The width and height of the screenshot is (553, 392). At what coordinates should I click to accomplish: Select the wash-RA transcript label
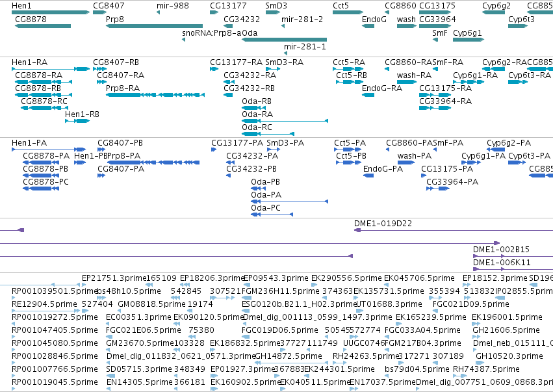point(414,75)
